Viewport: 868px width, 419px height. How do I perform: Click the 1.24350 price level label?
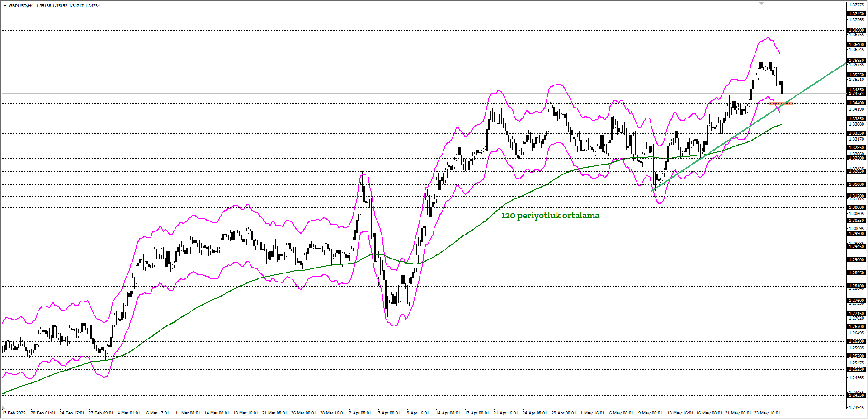(x=856, y=395)
